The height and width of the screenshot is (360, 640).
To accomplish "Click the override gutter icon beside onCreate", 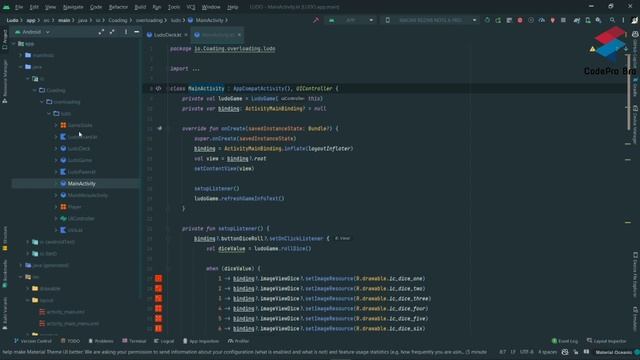I will point(160,129).
